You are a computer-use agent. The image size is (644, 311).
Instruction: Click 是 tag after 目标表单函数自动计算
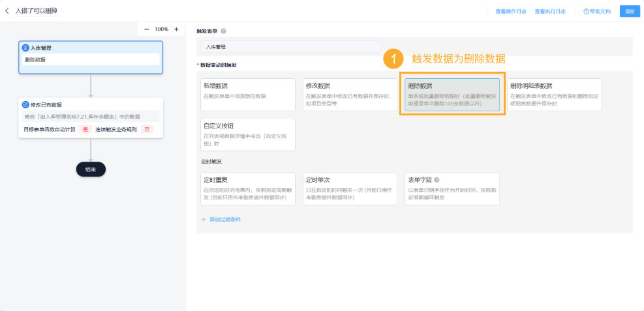[85, 129]
